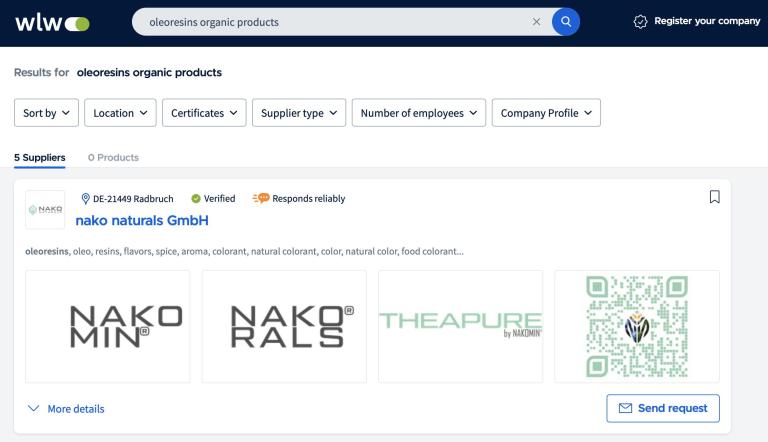Click the Register your company badge icon
The image size is (768, 442).
(640, 22)
